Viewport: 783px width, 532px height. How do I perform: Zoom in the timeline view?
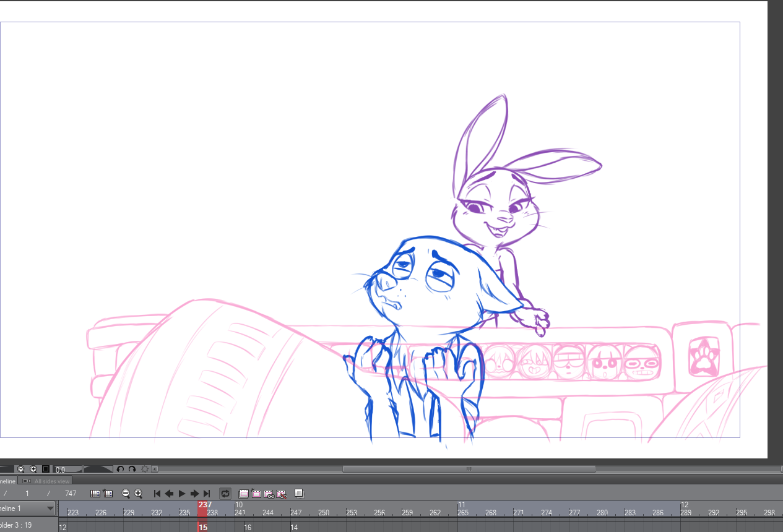pos(138,494)
